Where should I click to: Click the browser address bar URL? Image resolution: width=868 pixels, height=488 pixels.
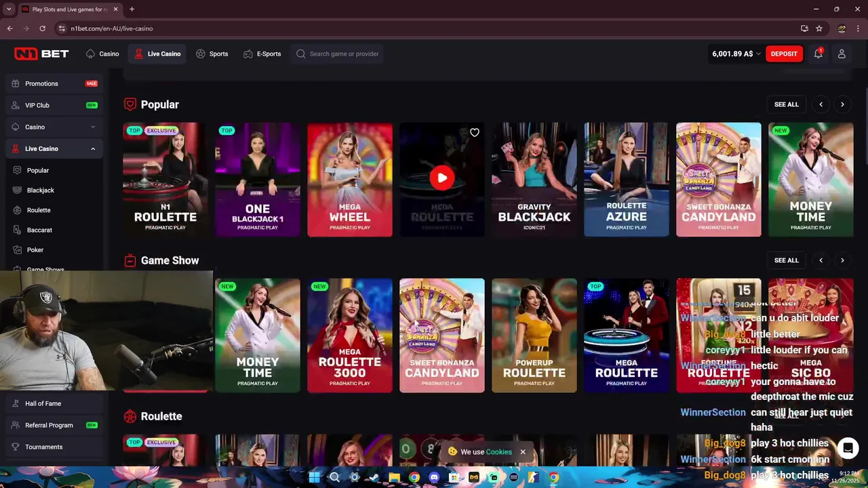[x=112, y=28]
